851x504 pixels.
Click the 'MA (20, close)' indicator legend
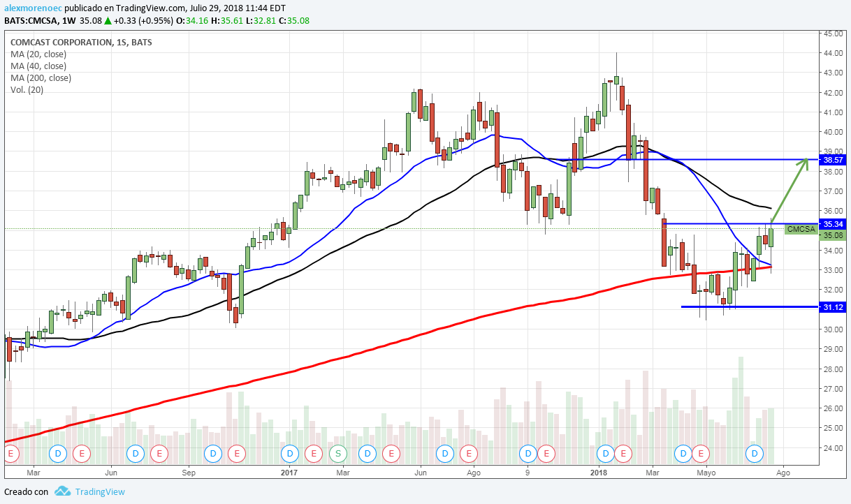pyautogui.click(x=38, y=54)
